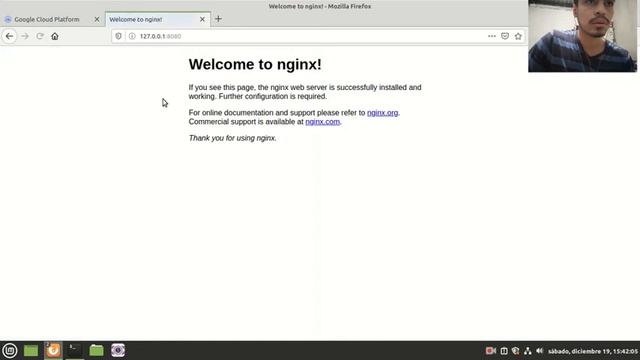640x360 pixels.
Task: Click the red recording tray indicator
Action: click(491, 351)
